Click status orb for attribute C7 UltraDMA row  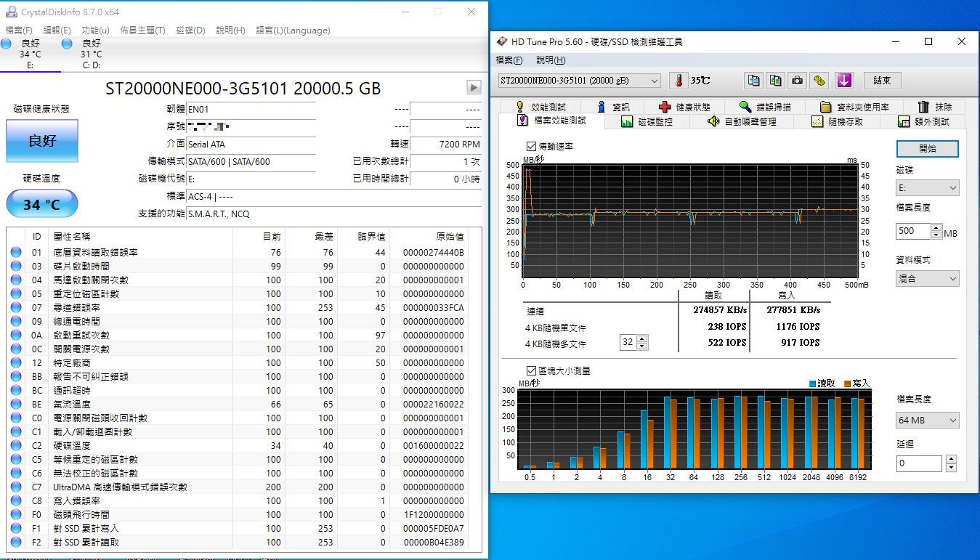click(x=16, y=487)
